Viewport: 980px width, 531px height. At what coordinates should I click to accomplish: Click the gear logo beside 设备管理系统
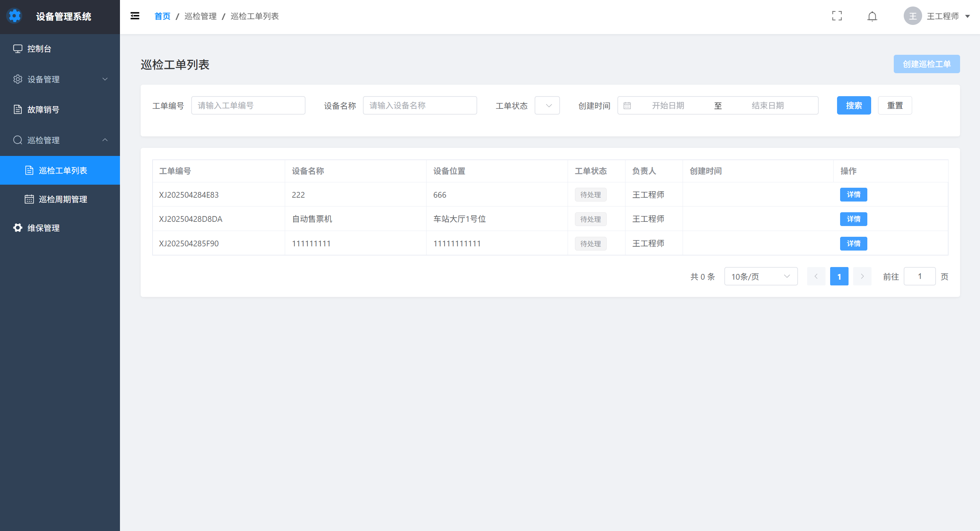pyautogui.click(x=15, y=16)
